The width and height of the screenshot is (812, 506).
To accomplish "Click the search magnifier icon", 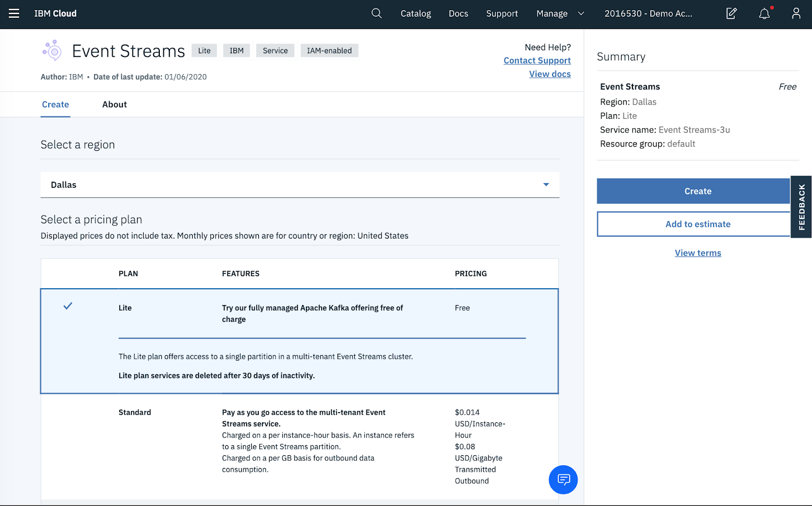I will 377,13.
